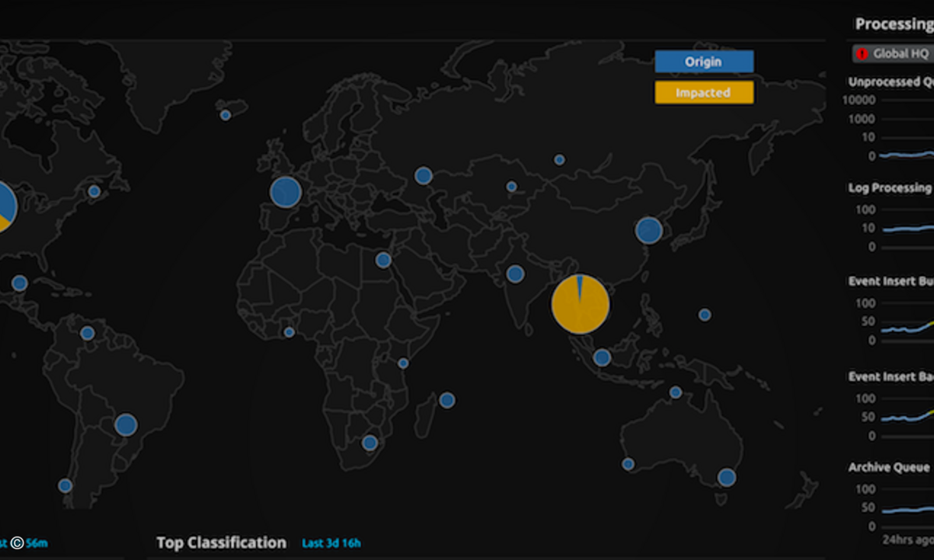Select the marker in the western Pacific Ocean
The height and width of the screenshot is (560, 934).
click(x=704, y=315)
